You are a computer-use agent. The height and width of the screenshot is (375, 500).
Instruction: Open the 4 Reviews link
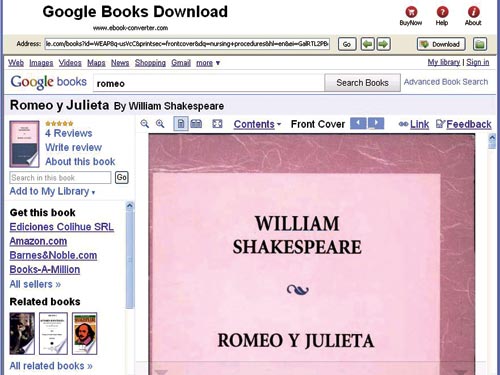click(x=69, y=133)
